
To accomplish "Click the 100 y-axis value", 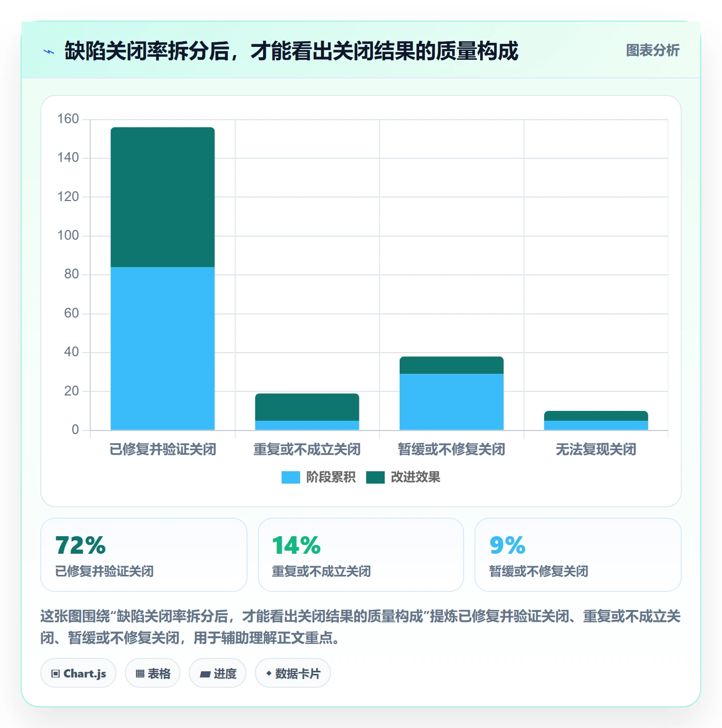I will (68, 236).
